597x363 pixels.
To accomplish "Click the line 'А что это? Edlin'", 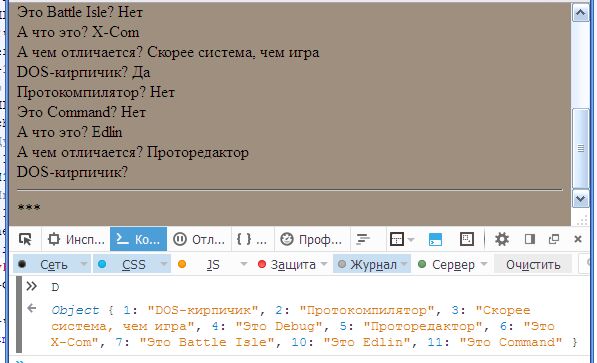I will (x=70, y=132).
